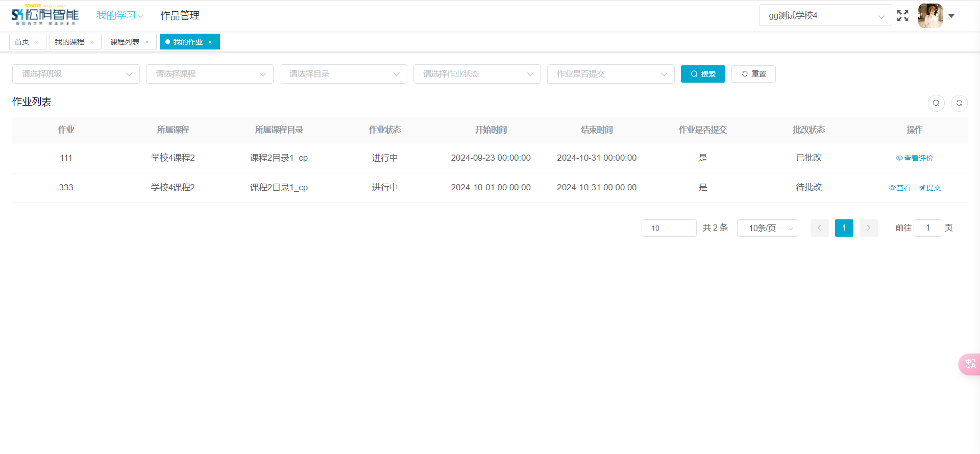
Task: Go to the previous page arrow
Action: 819,228
